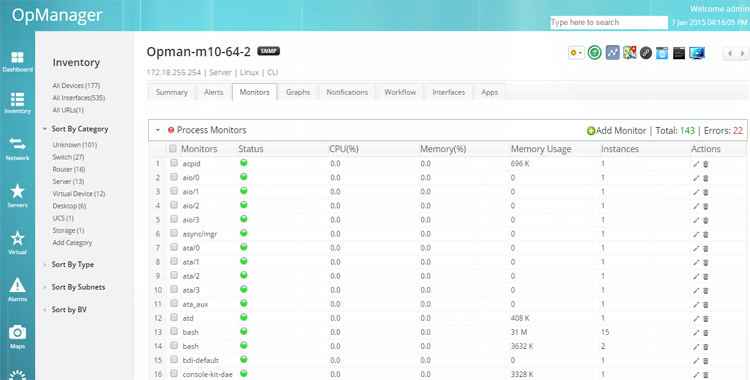
Task: Open the Dashboard from the sidebar
Action: (17, 61)
